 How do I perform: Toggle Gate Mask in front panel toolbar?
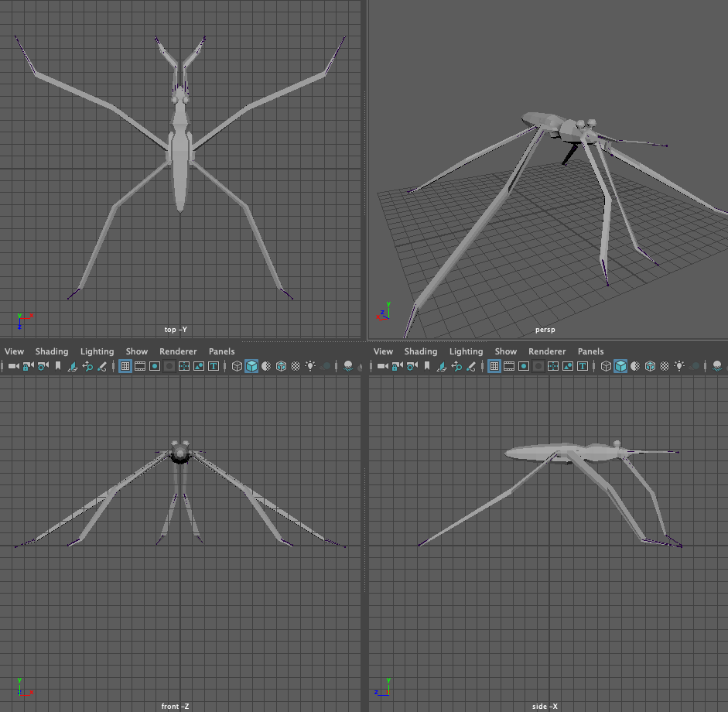pyautogui.click(x=169, y=367)
